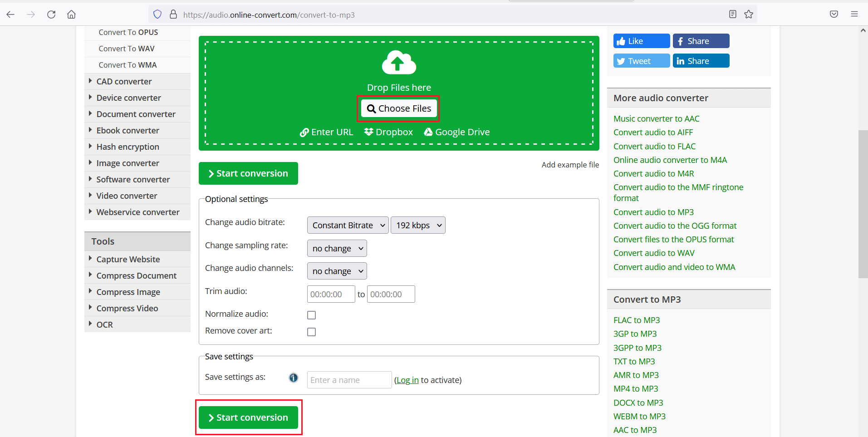Bookmark this page with the star icon

tap(749, 15)
